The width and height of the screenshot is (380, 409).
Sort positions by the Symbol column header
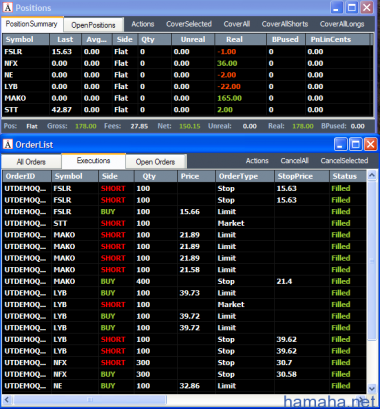[x=26, y=39]
